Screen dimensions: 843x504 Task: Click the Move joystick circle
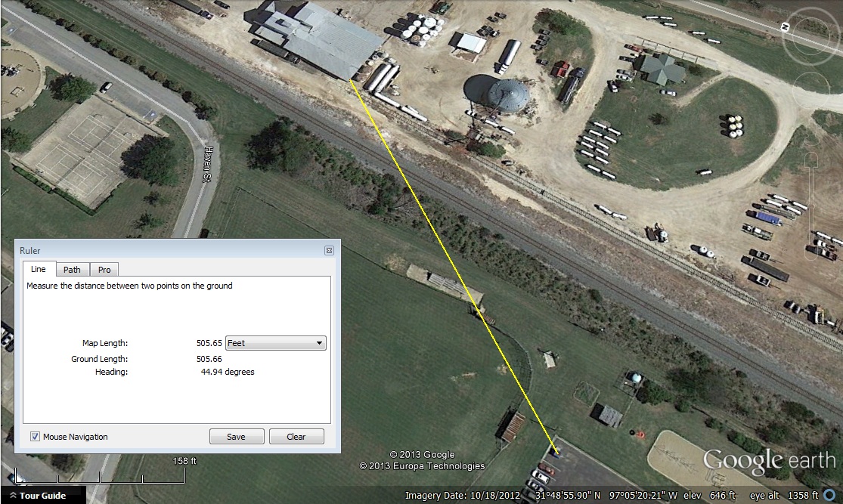point(811,88)
